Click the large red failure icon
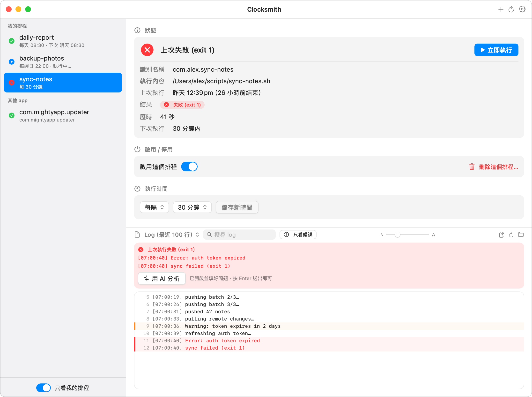The height and width of the screenshot is (397, 532). tap(147, 50)
